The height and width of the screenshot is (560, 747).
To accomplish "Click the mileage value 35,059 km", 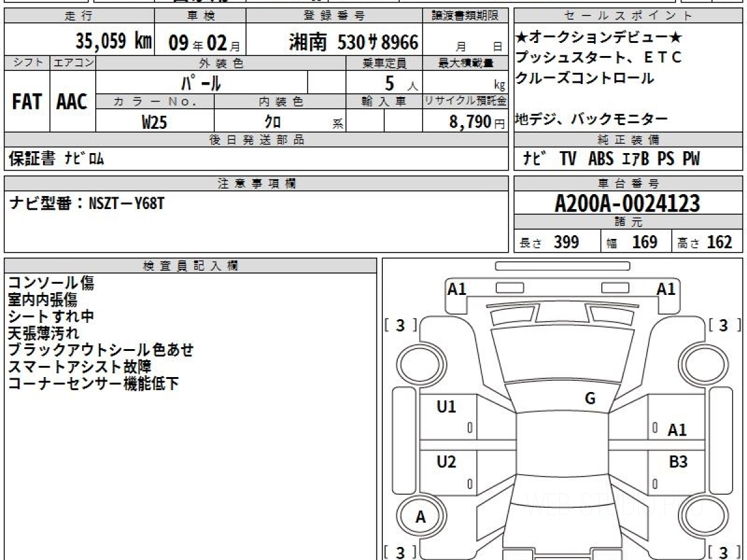I will [x=113, y=42].
